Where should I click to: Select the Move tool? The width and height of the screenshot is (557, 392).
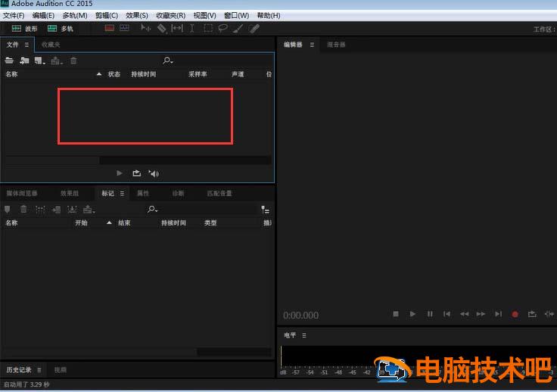[145, 28]
